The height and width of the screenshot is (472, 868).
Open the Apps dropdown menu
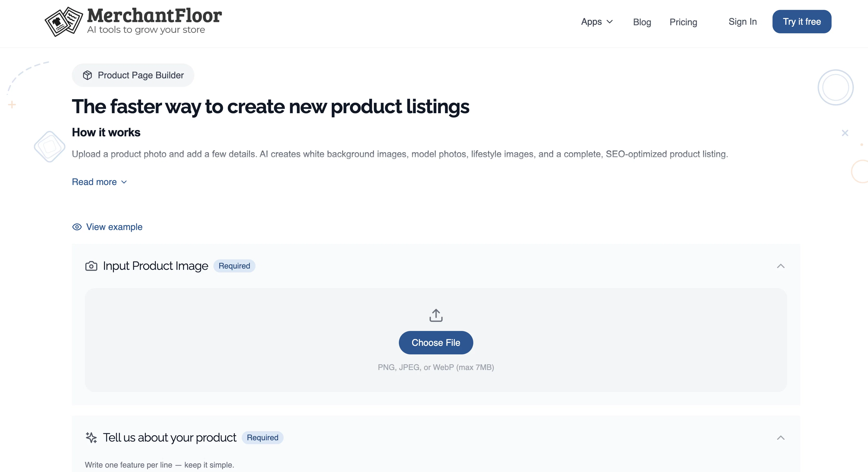click(x=597, y=22)
